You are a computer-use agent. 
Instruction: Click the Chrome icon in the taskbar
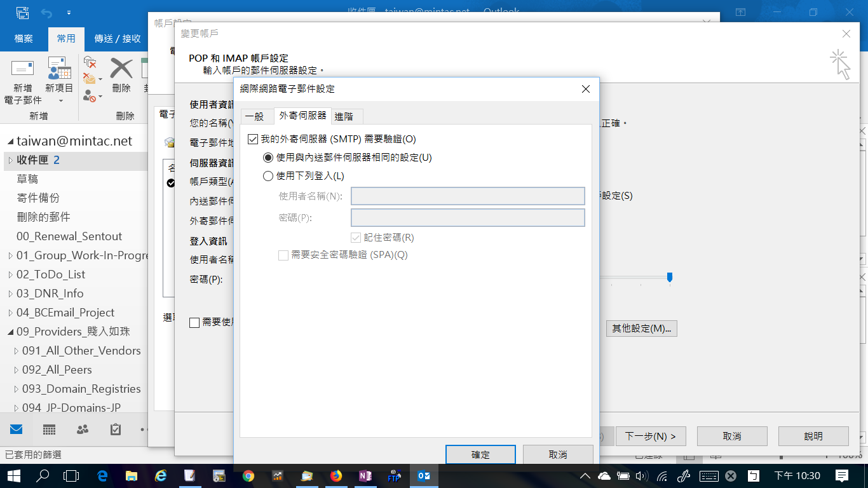click(248, 475)
